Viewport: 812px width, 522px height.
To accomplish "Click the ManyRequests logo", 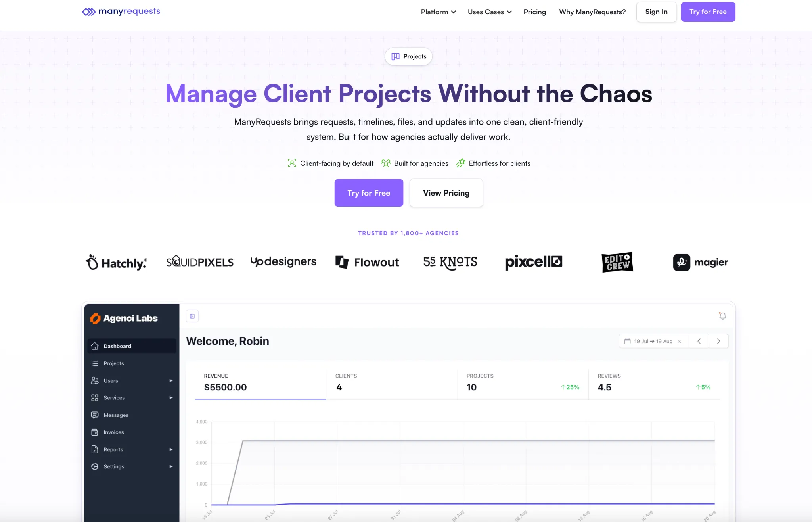I will click(121, 12).
